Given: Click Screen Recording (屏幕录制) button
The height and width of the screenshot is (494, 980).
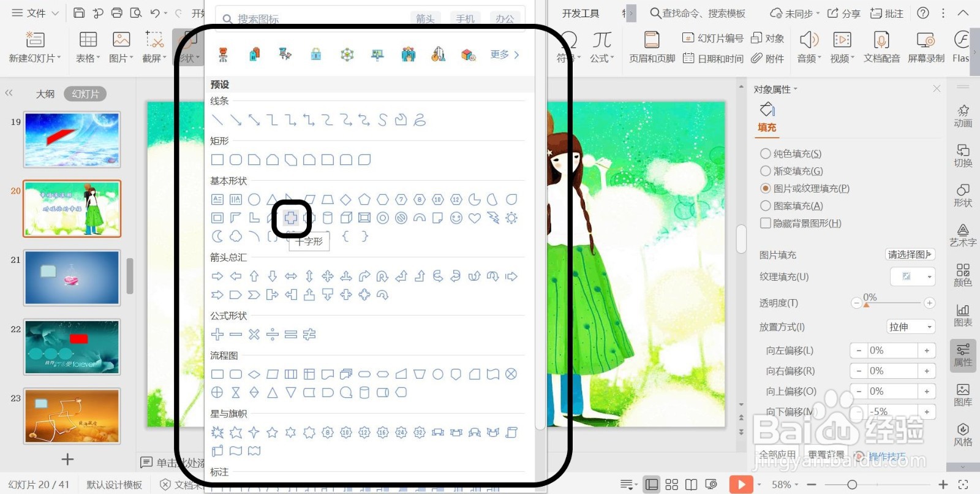Looking at the screenshot, I should pos(926,48).
